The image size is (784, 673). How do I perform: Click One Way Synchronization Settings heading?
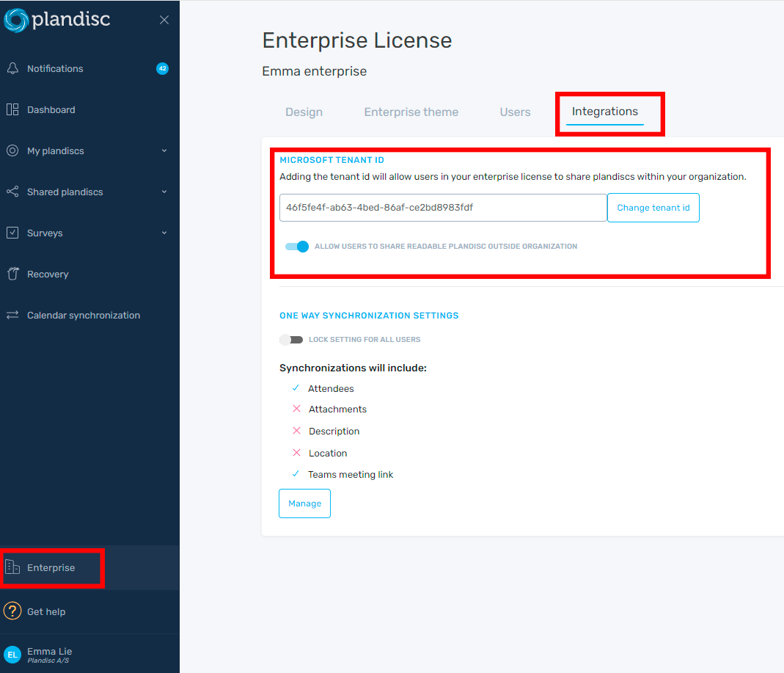click(x=369, y=316)
